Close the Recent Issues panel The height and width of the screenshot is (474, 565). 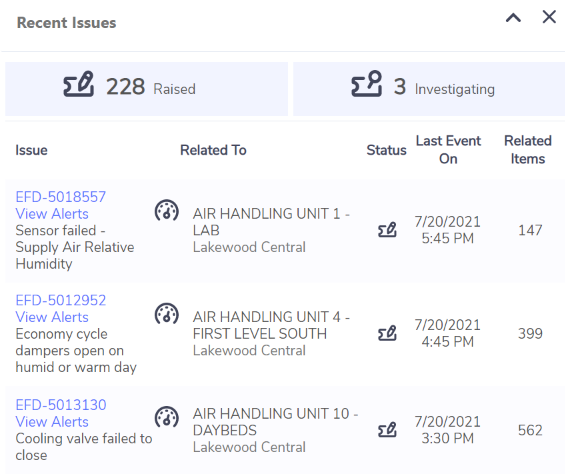click(x=549, y=17)
